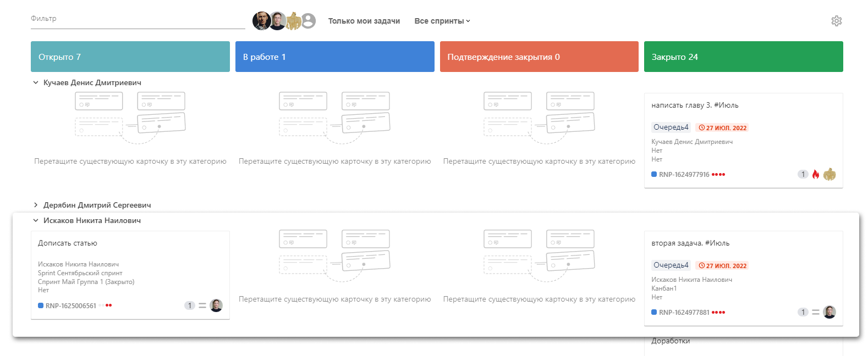Click counter badge on RNP-1625006561 card

click(x=190, y=305)
